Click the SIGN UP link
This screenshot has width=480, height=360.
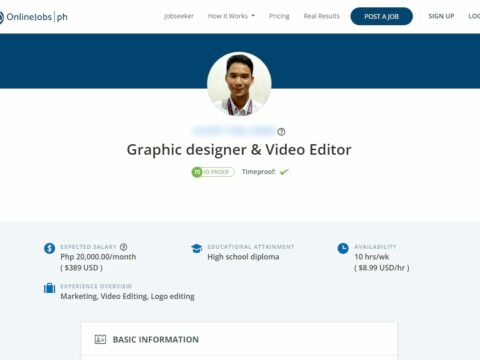coord(441,16)
